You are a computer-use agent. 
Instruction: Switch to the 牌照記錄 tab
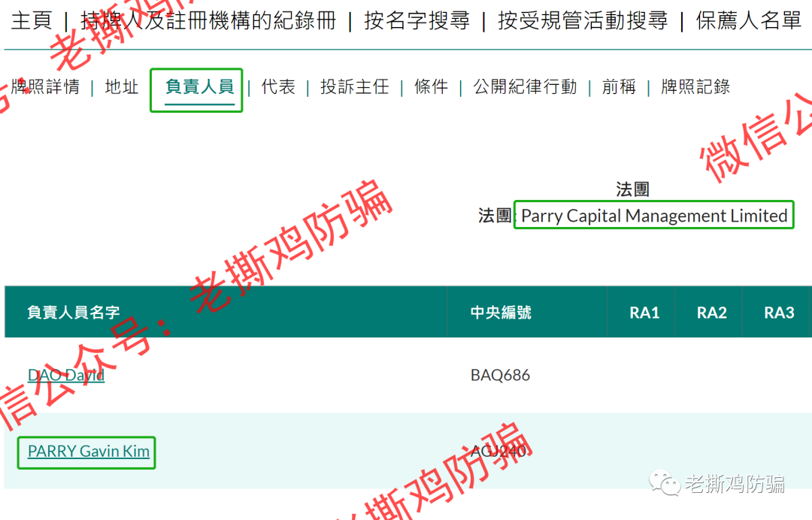pos(695,86)
